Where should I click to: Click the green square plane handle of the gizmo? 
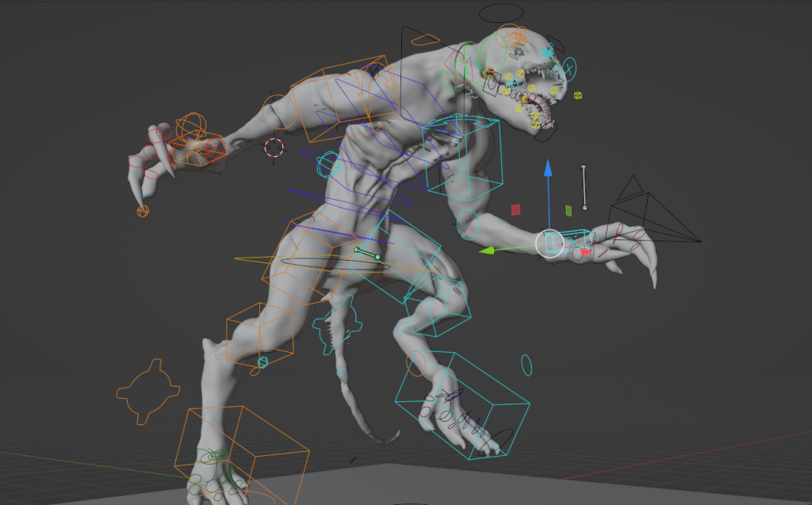(569, 211)
